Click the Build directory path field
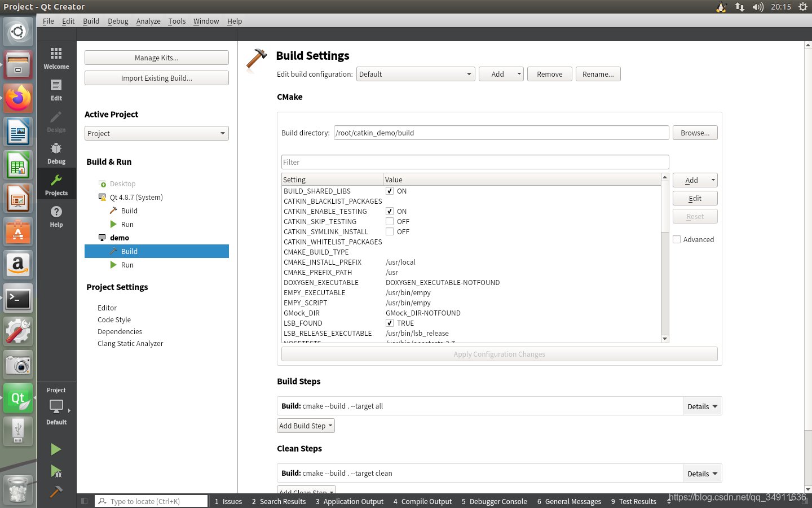This screenshot has width=812, height=508. click(x=501, y=133)
